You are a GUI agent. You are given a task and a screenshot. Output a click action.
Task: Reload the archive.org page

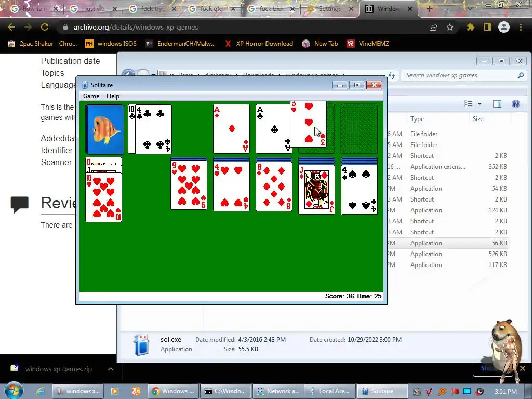(45, 27)
